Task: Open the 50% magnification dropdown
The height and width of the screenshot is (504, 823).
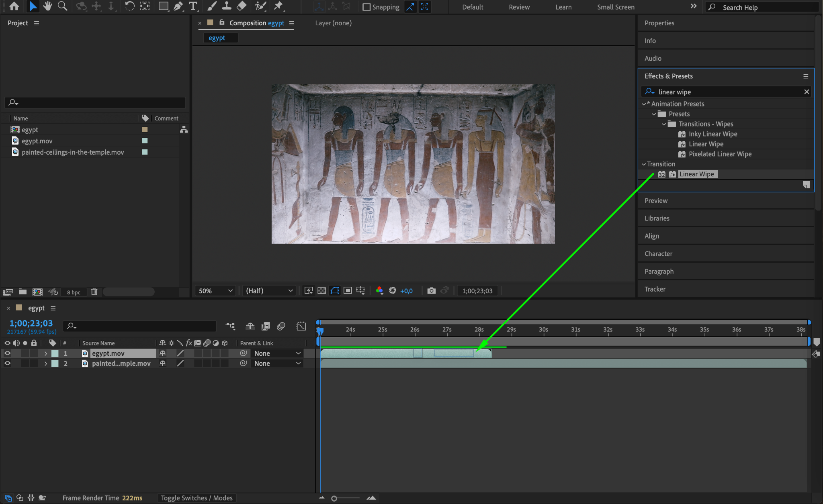Action: click(x=216, y=290)
